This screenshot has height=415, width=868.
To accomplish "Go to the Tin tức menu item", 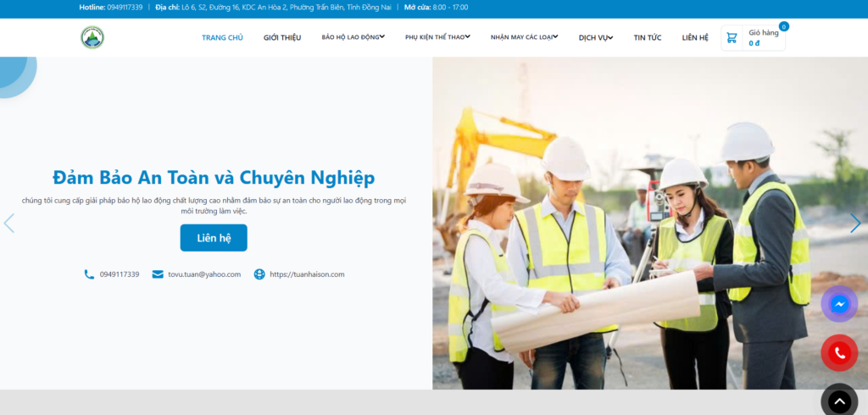I will pos(647,37).
